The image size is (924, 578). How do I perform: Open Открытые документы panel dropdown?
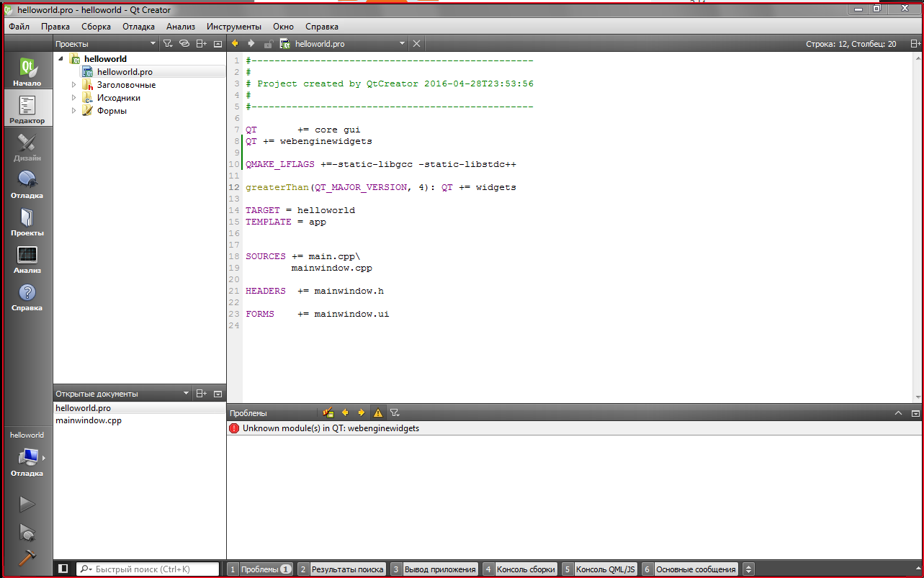[186, 394]
